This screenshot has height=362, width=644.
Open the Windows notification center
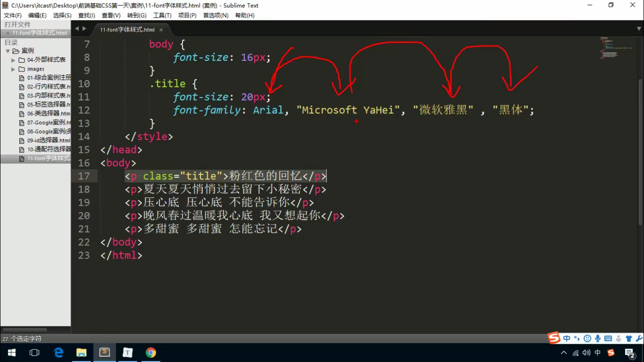click(630, 353)
